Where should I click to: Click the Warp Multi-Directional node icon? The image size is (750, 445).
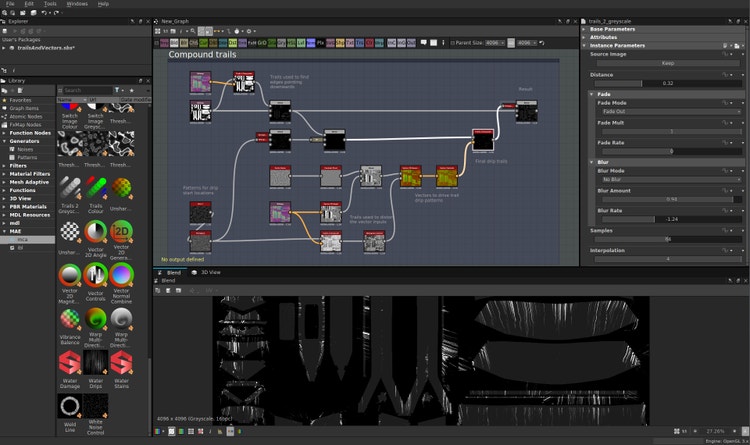tap(96, 318)
